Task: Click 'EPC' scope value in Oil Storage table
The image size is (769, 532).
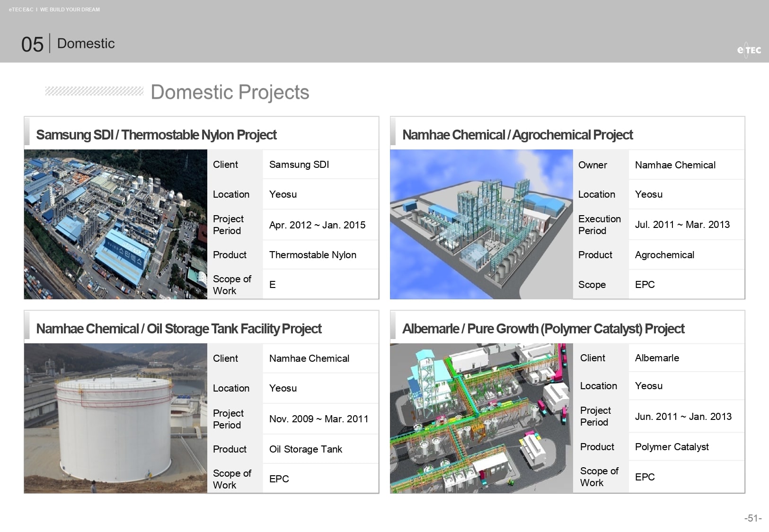Action: [279, 479]
